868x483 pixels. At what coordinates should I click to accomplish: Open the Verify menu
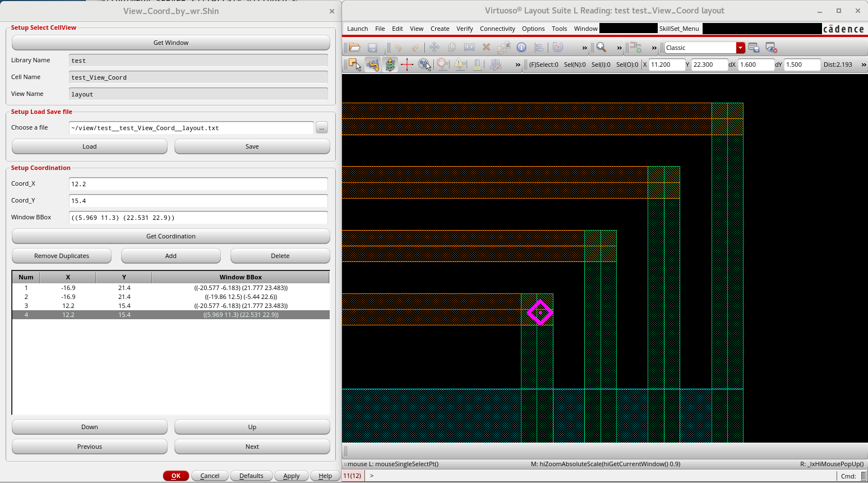point(465,29)
